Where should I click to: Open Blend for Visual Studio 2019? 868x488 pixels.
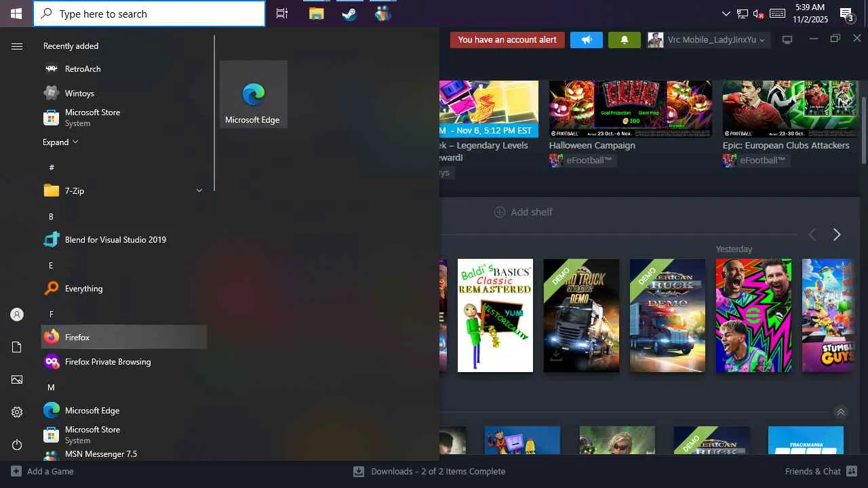124,240
